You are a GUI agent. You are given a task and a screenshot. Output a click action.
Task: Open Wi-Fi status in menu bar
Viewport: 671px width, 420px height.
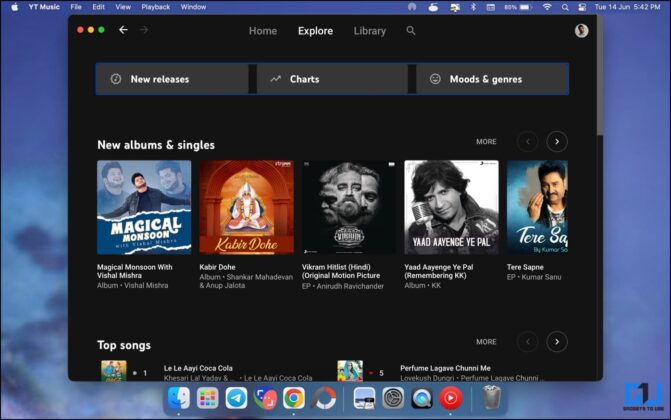(x=547, y=7)
